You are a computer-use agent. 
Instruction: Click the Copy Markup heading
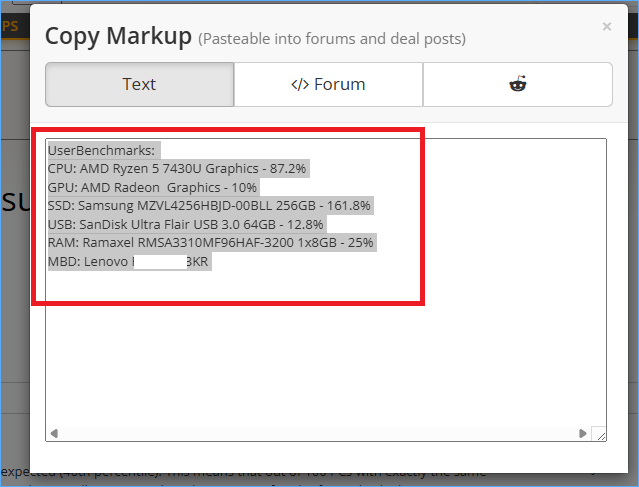[118, 36]
